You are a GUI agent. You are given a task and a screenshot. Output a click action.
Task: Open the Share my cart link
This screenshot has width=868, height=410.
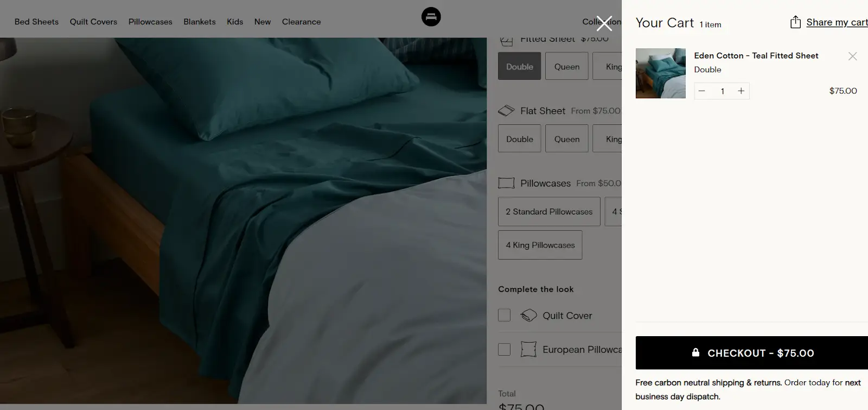(x=836, y=22)
